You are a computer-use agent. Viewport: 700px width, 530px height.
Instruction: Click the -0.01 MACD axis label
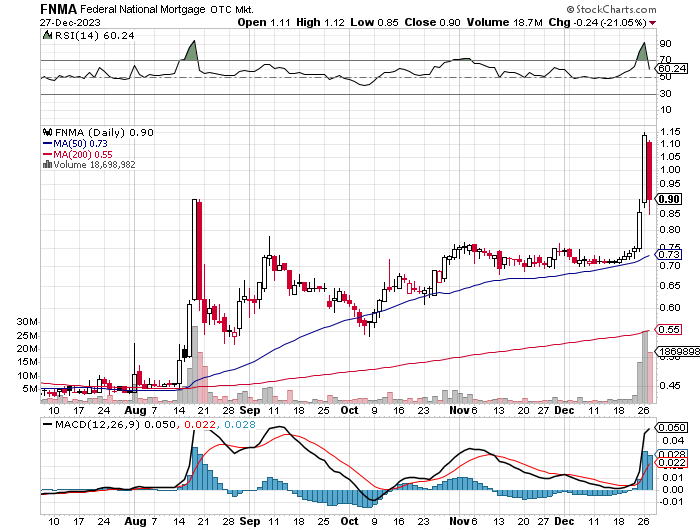[x=671, y=502]
